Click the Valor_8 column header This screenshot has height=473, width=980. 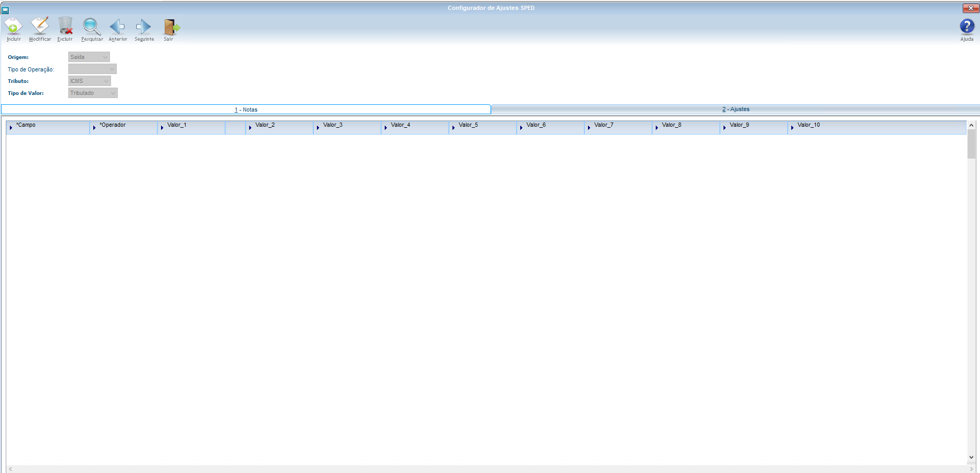[686, 127]
